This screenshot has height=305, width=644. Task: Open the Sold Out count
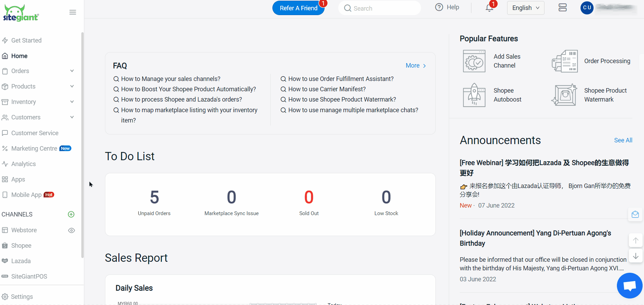click(309, 202)
